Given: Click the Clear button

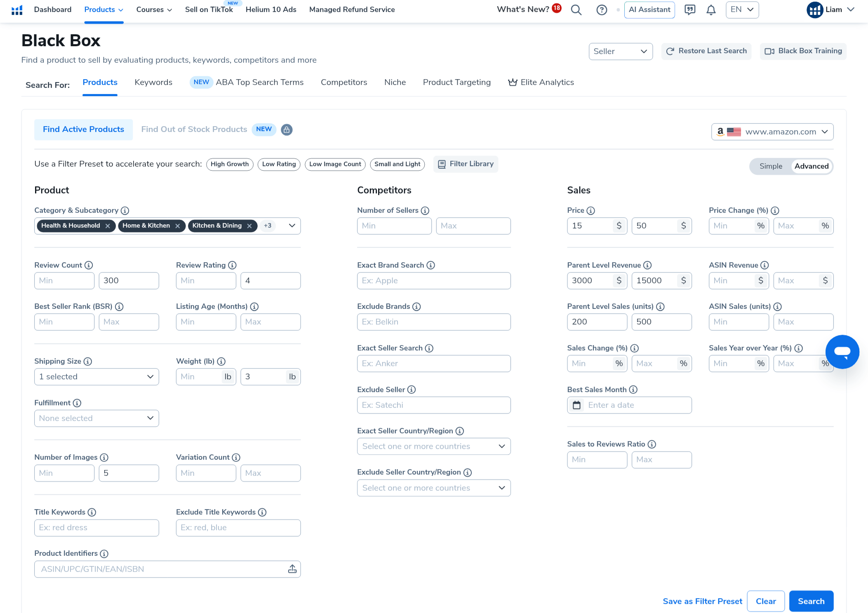Looking at the screenshot, I should 766,601.
